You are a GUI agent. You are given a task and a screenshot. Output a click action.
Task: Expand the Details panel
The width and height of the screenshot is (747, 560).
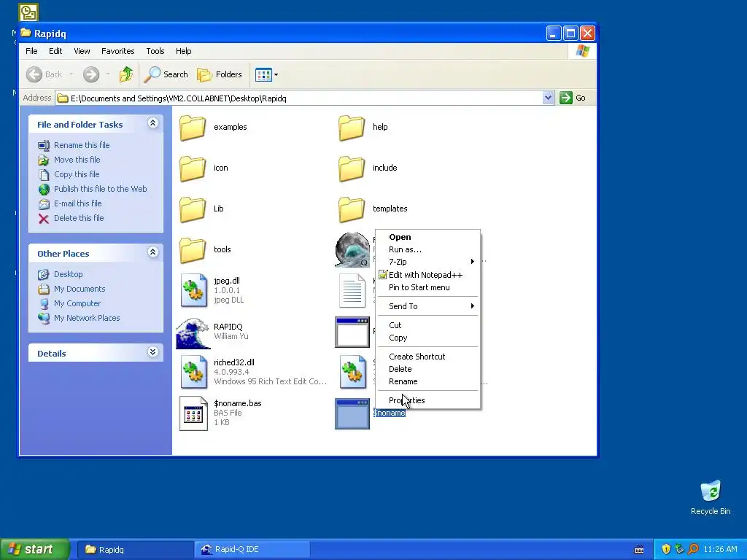pos(152,352)
